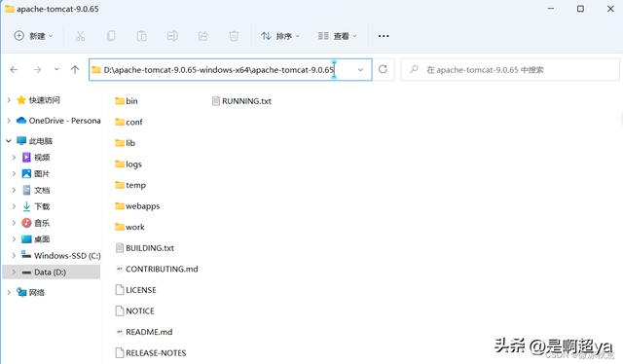
Task: Minimize the apache-tomcat-9.0.65 window
Action: [x=551, y=9]
